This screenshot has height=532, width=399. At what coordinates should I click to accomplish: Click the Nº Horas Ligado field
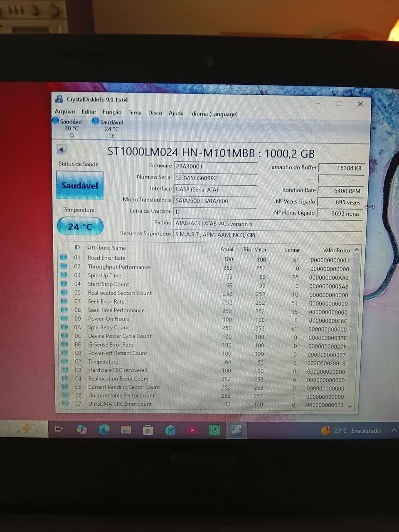341,213
